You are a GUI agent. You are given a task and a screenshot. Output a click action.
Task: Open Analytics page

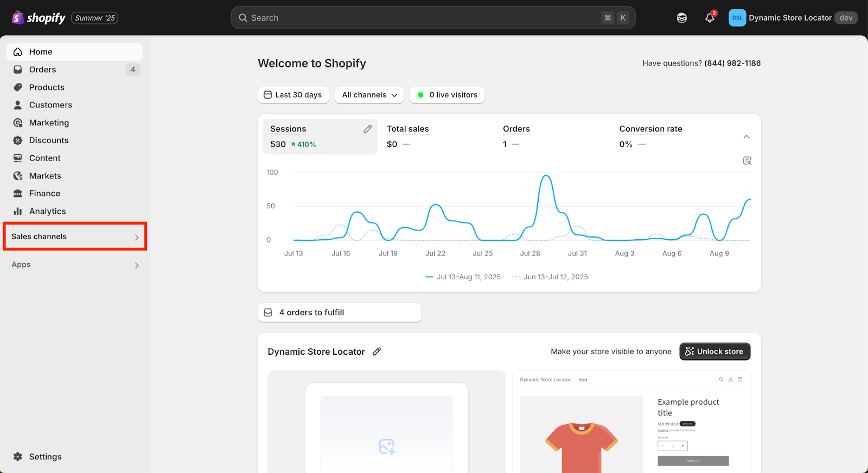[75, 211]
